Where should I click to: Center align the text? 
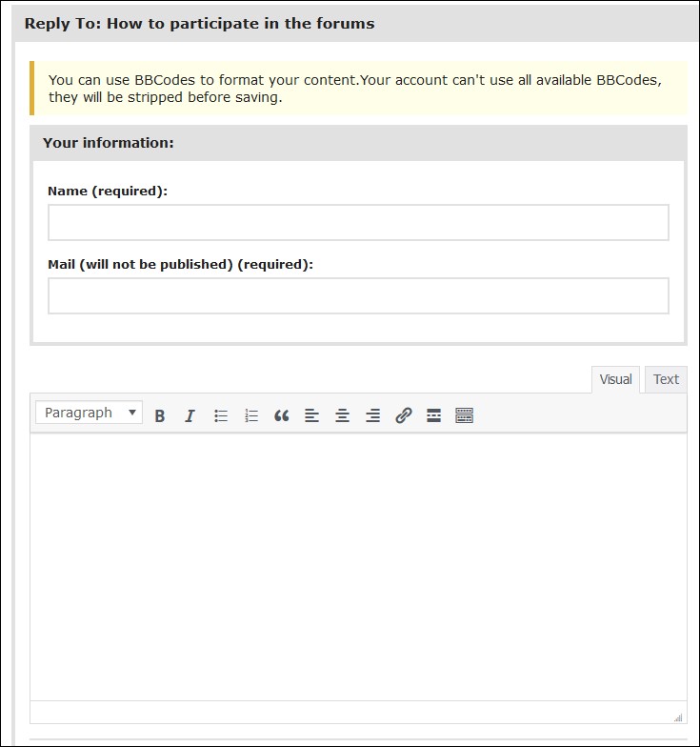342,415
